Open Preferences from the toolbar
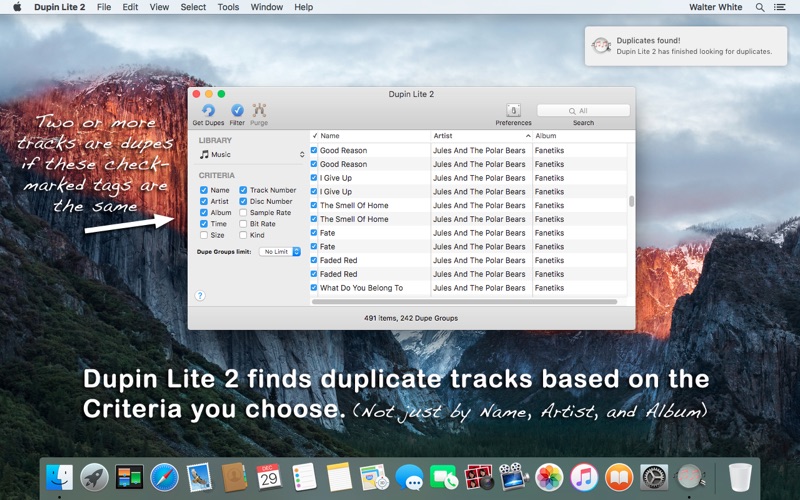Screen dimensions: 800x500 coord(513,111)
